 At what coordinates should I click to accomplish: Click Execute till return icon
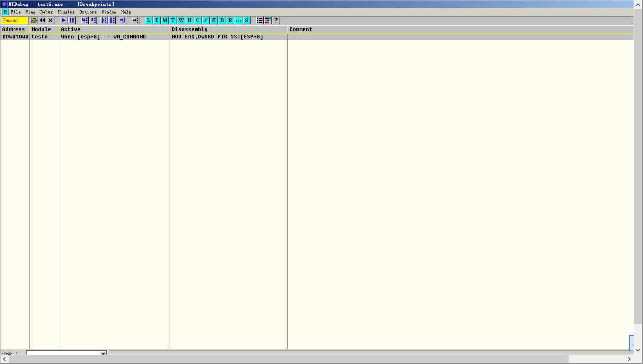123,20
